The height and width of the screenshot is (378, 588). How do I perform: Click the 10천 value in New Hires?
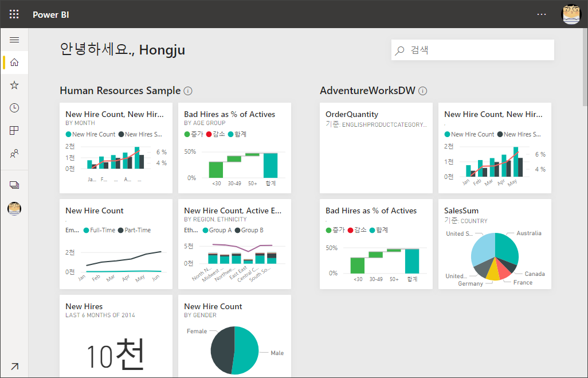click(x=115, y=354)
